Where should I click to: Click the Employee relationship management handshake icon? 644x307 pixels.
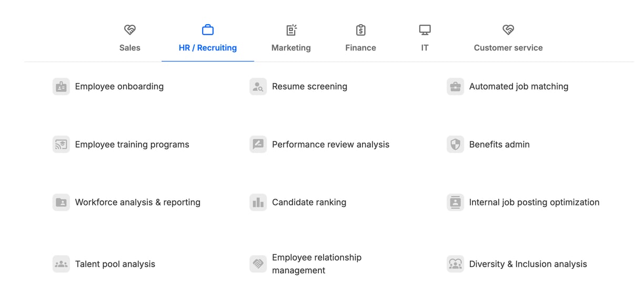[x=258, y=264]
